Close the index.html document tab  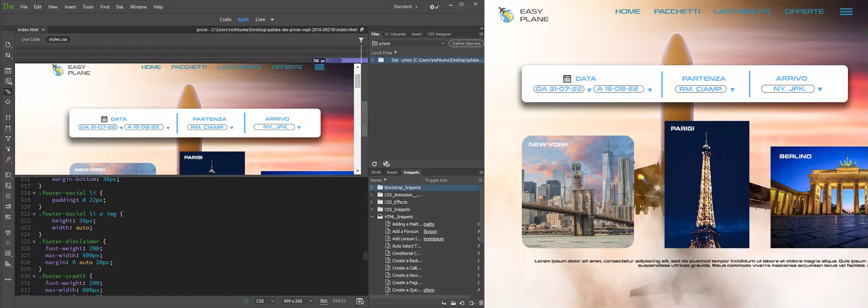tap(43, 30)
